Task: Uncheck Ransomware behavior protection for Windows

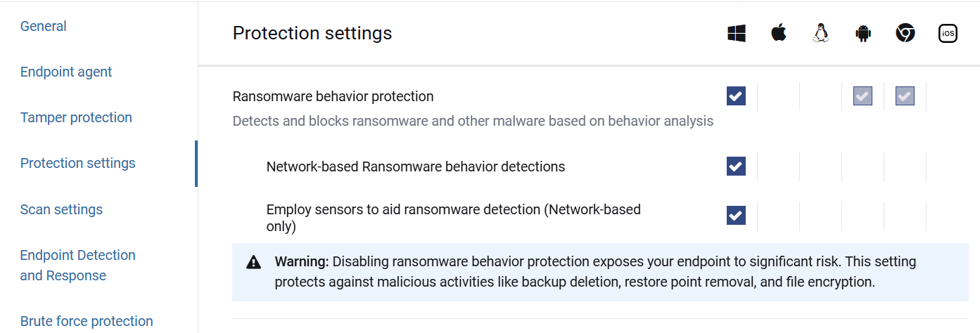Action: click(x=736, y=96)
